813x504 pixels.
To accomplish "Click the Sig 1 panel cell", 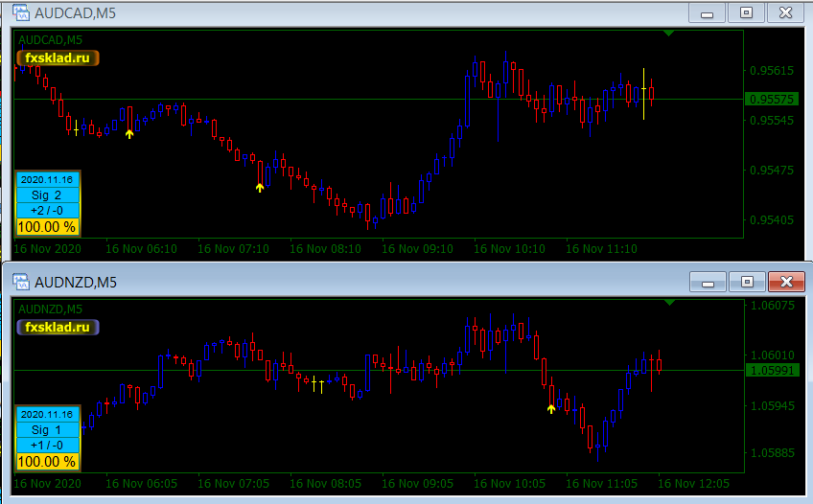I will pos(47,430).
